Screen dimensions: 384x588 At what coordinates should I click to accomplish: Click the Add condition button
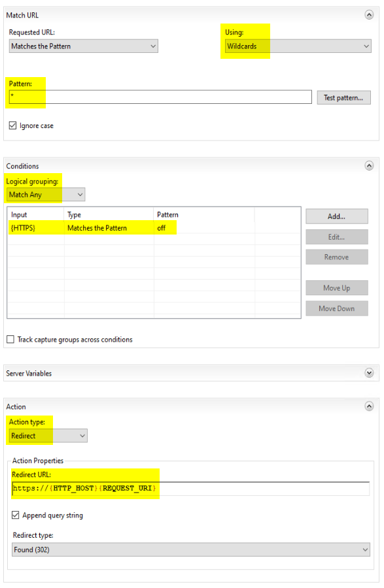337,216
